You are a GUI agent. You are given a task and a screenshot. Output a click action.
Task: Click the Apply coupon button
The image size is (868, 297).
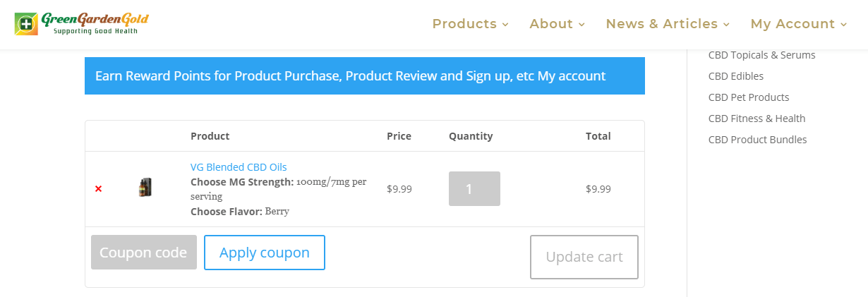point(265,253)
